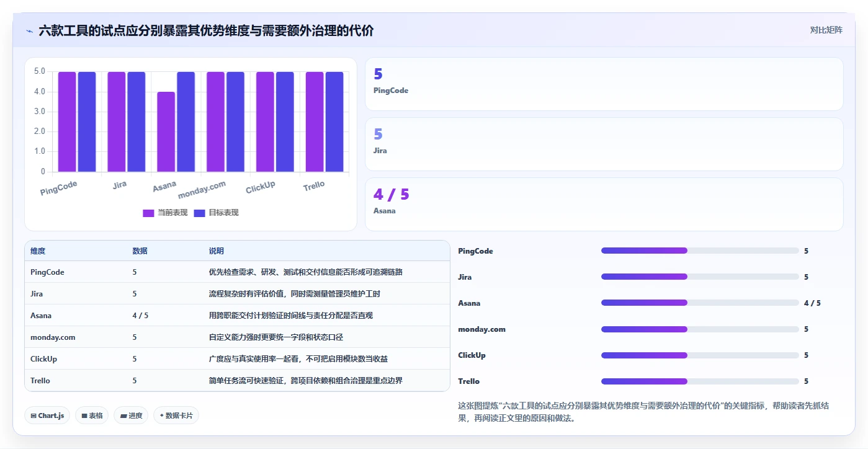868x449 pixels.
Task: Select the 进度 chip
Action: [131, 416]
